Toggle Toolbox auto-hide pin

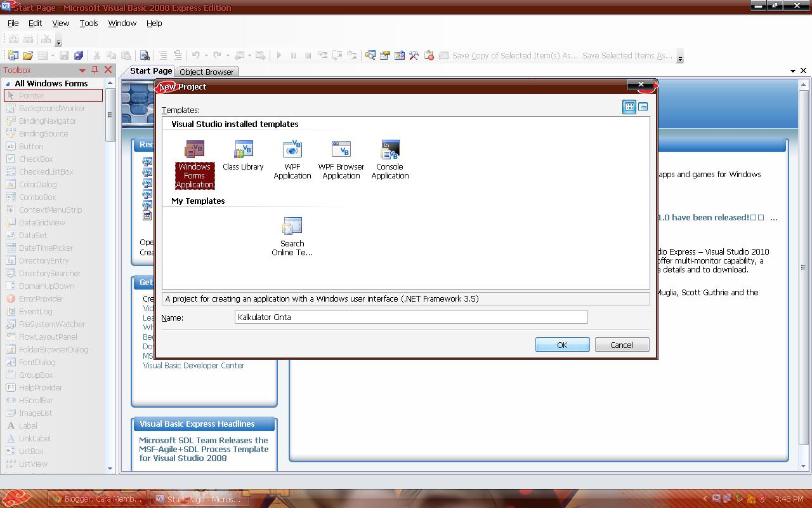pos(95,70)
